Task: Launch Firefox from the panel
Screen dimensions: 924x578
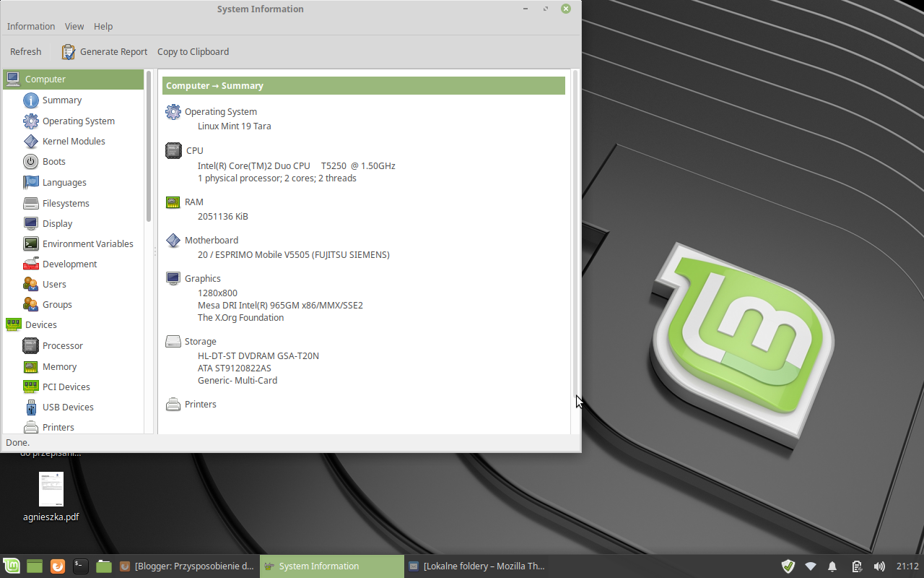Action: tap(58, 566)
